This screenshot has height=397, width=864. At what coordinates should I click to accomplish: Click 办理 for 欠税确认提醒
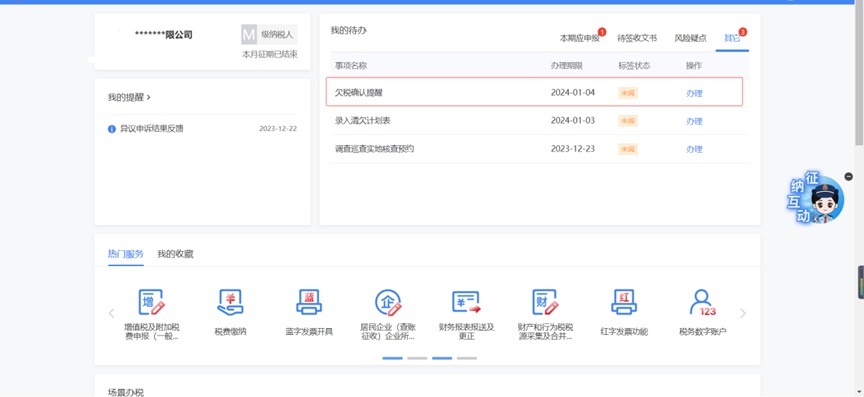694,93
